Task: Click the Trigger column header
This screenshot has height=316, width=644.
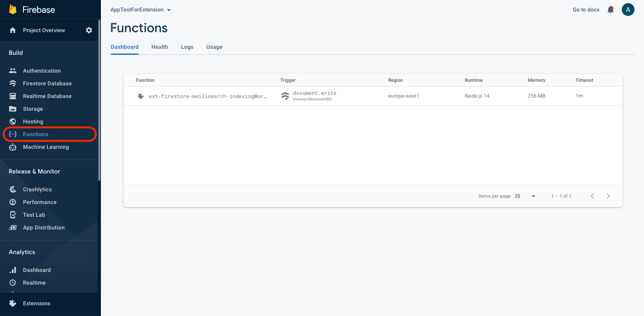Action: (288, 80)
